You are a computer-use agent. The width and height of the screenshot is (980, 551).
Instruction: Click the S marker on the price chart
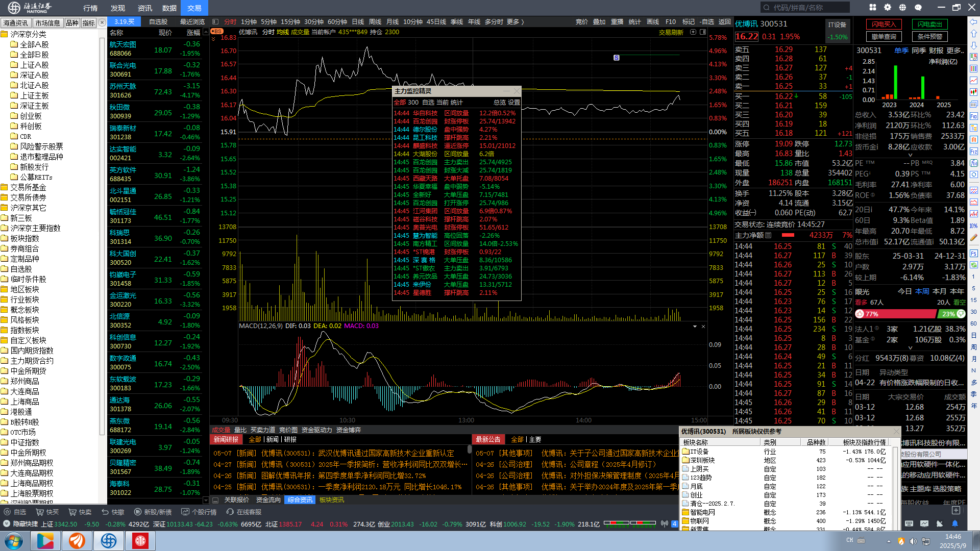tap(616, 58)
